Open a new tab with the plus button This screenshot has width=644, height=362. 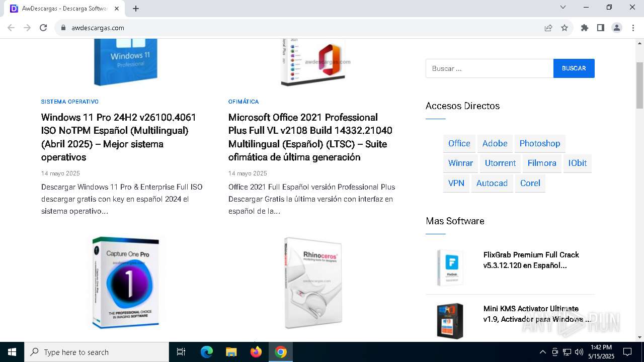[136, 9]
